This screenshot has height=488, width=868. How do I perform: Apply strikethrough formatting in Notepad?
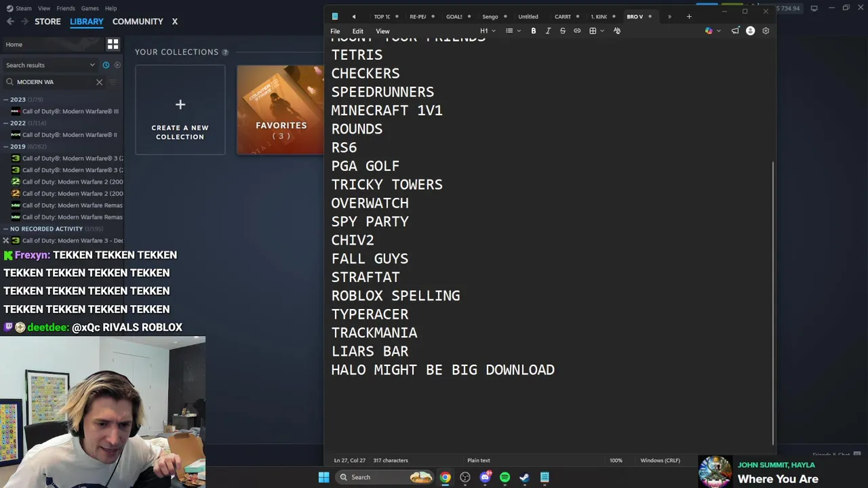click(562, 30)
